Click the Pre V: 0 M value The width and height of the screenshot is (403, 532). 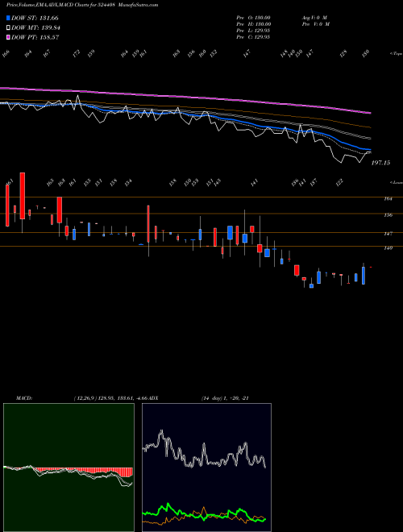(x=316, y=24)
